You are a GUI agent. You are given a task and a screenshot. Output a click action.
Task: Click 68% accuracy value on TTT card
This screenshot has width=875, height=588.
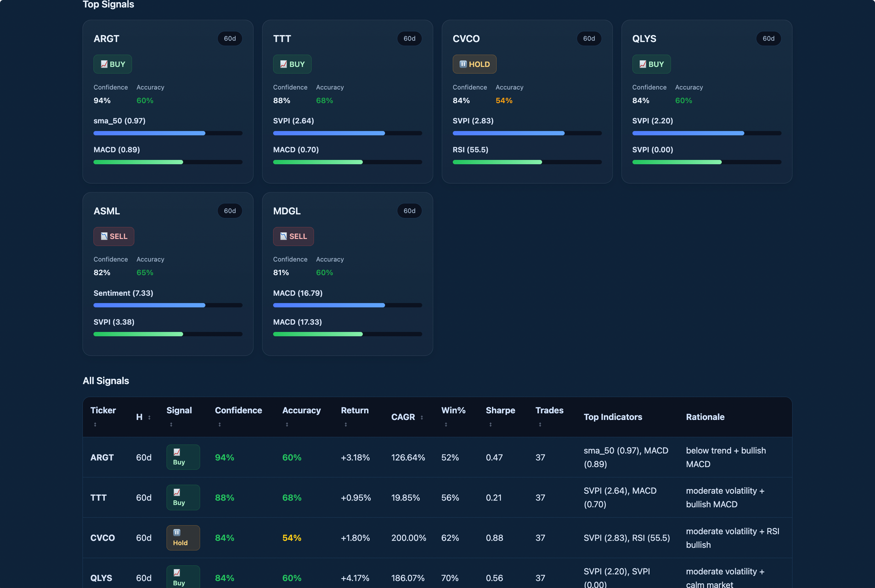tap(324, 100)
